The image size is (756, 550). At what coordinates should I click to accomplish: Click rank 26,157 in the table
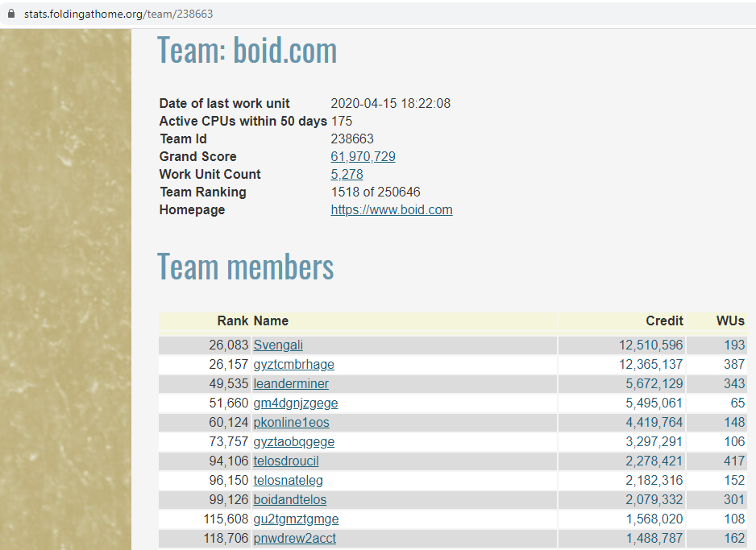point(229,365)
